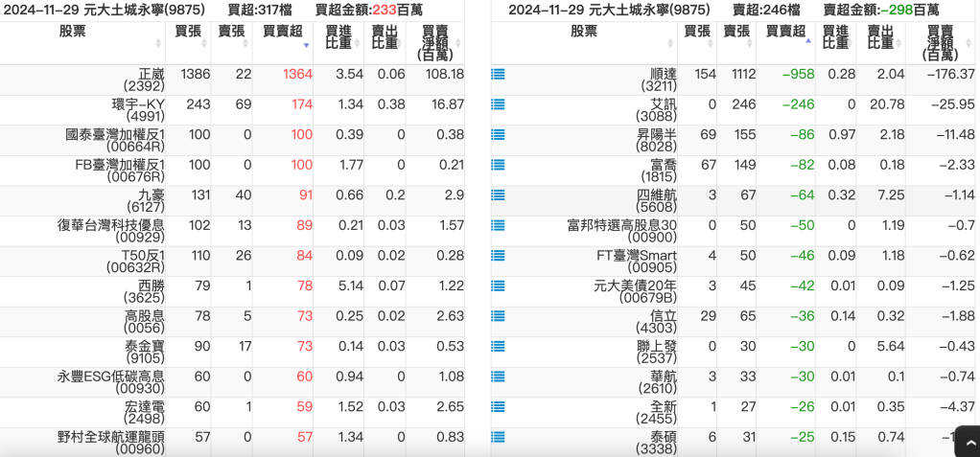Click list icon next to 富邦特選高股息30 (00900)

[498, 225]
